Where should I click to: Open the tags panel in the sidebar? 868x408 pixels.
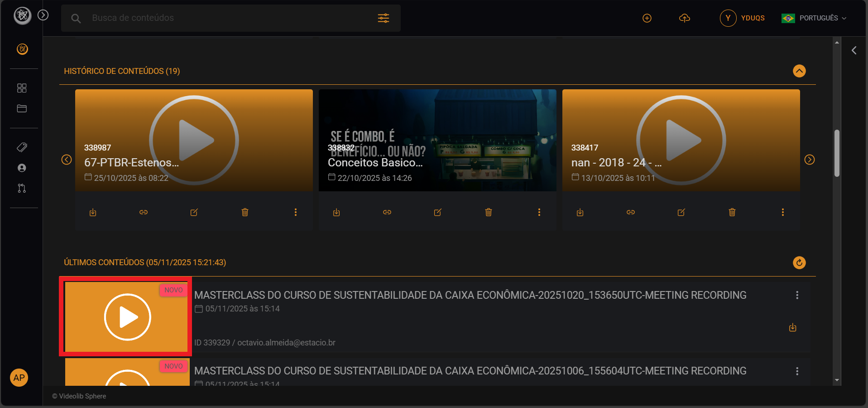point(21,147)
